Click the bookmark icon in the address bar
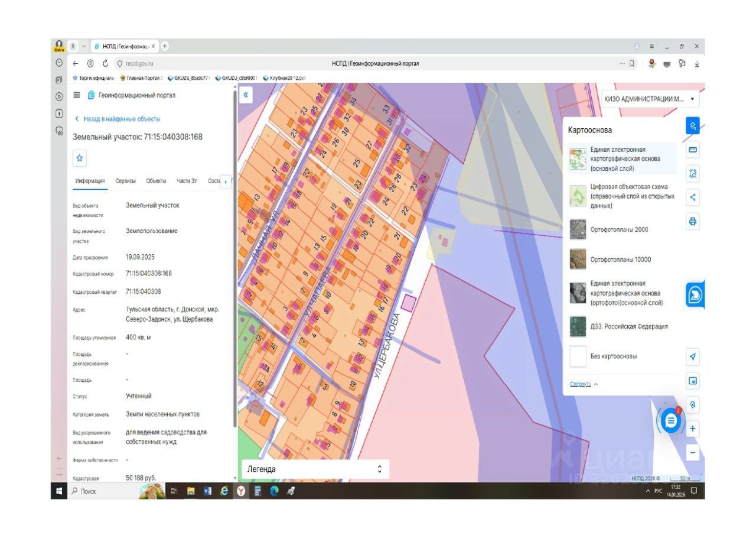This screenshot has height=535, width=756. (631, 63)
